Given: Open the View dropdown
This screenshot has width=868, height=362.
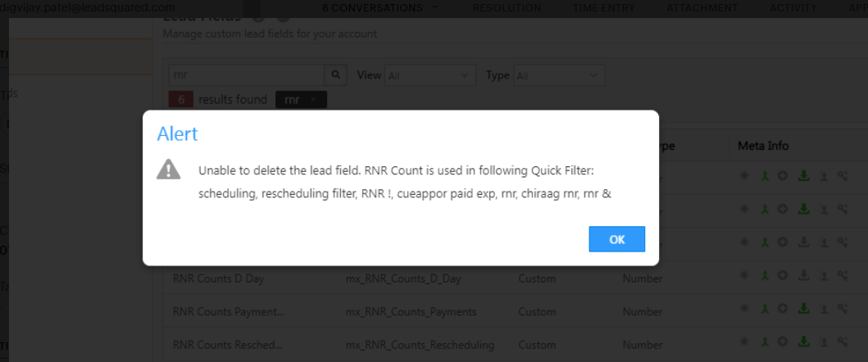Looking at the screenshot, I should (430, 75).
